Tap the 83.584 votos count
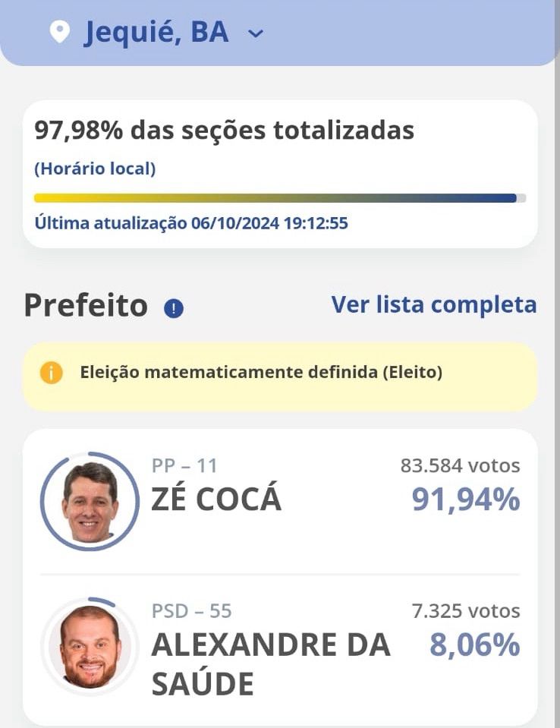 [461, 465]
